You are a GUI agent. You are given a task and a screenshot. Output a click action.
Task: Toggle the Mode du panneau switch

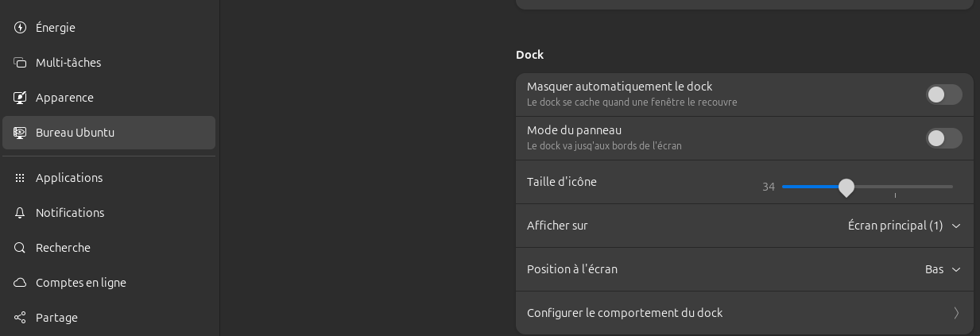(943, 138)
